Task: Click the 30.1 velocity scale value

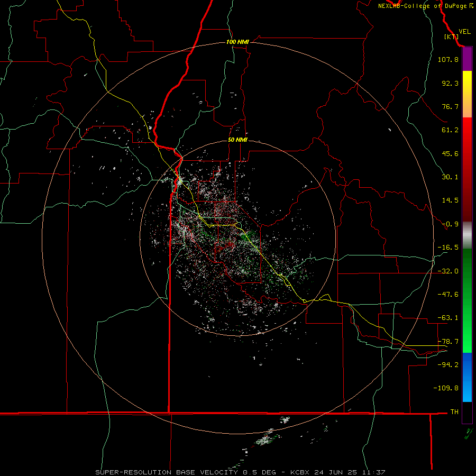Action: coord(450,177)
